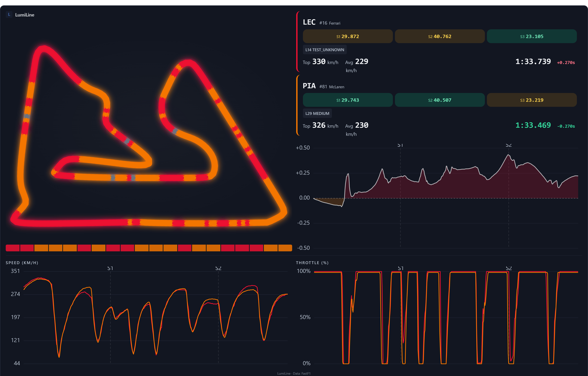
Task: Click the LumiLine app title
Action: click(25, 15)
